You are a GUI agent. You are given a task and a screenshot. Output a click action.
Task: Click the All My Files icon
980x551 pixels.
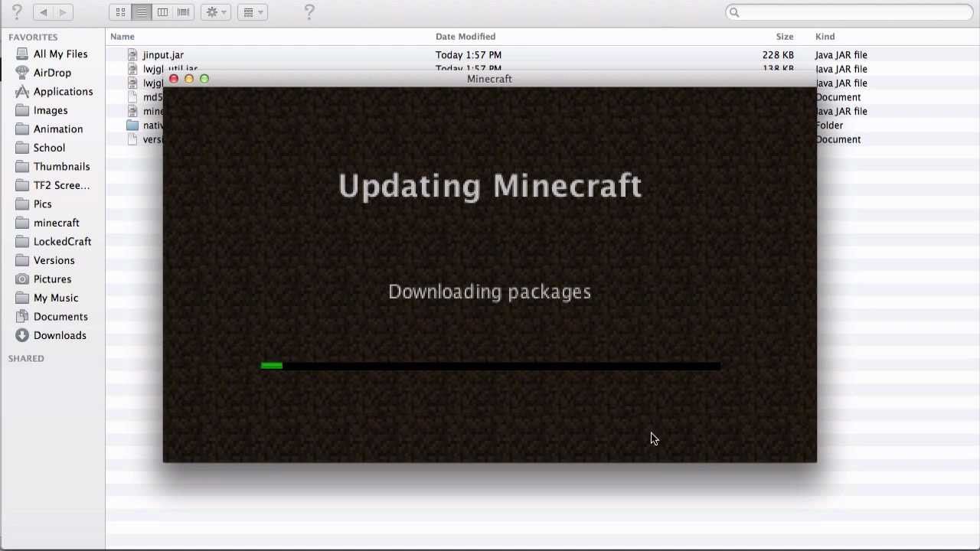tap(21, 54)
